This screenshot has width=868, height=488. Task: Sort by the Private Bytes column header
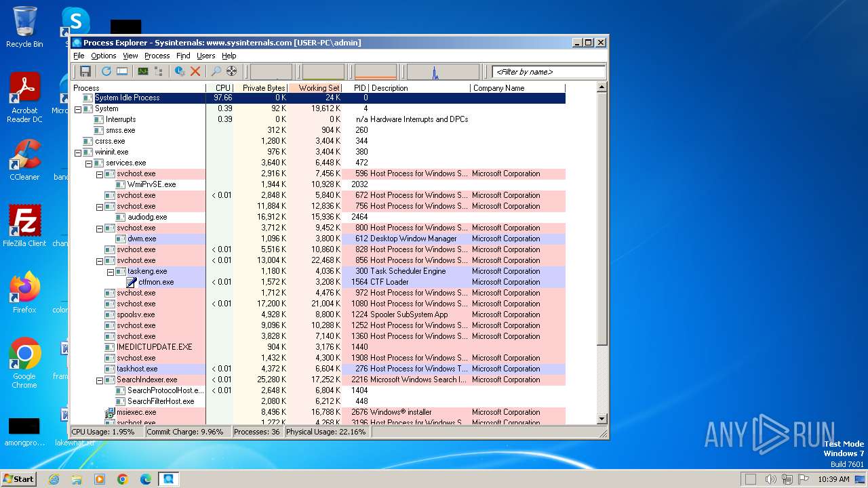(260, 88)
